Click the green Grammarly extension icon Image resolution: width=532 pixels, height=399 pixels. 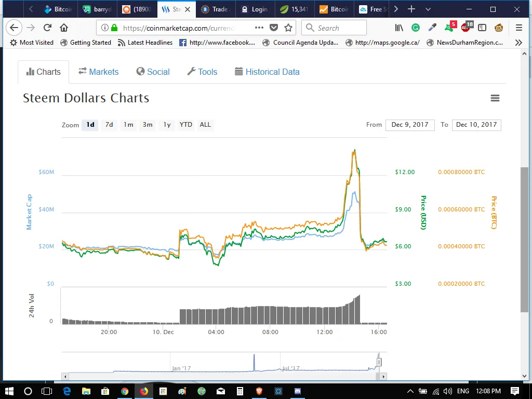(x=416, y=28)
